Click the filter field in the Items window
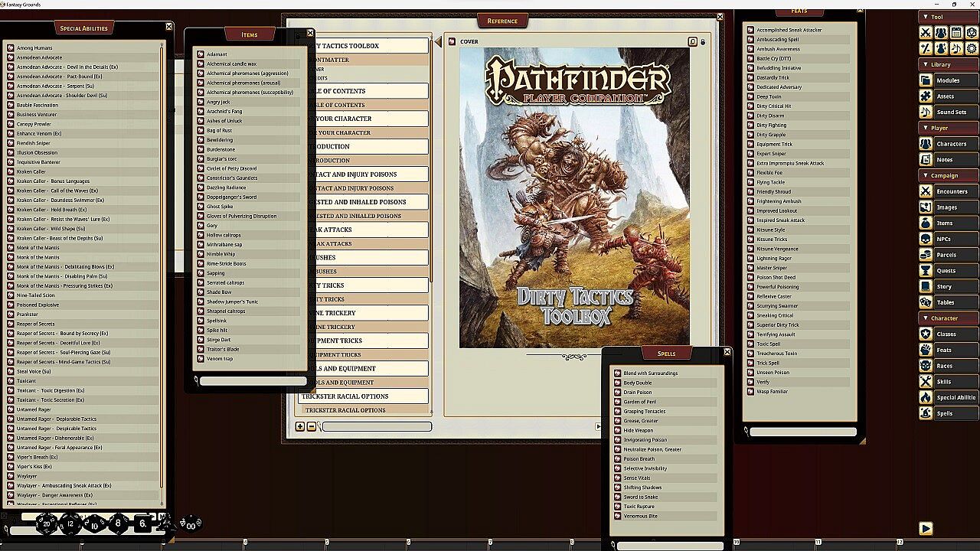 [x=253, y=381]
